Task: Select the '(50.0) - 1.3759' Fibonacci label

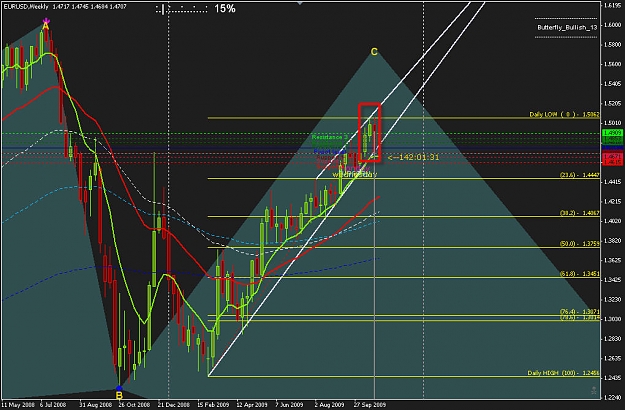Action: [579, 244]
